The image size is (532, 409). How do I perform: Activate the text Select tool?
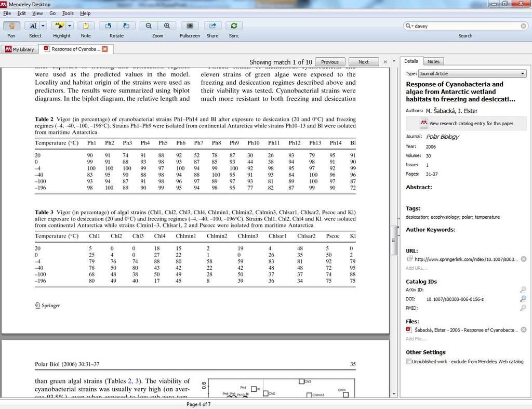[33, 26]
